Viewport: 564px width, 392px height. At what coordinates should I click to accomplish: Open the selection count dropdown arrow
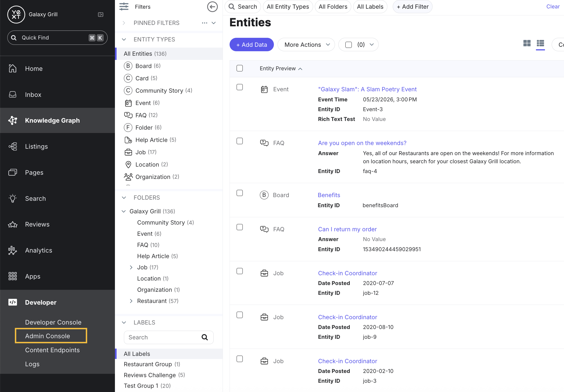372,45
